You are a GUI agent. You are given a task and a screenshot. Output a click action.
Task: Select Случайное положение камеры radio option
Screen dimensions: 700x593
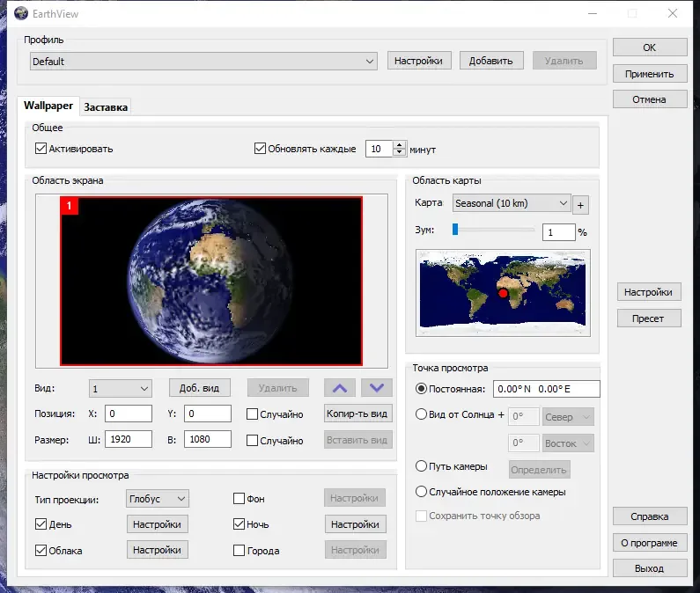(421, 492)
